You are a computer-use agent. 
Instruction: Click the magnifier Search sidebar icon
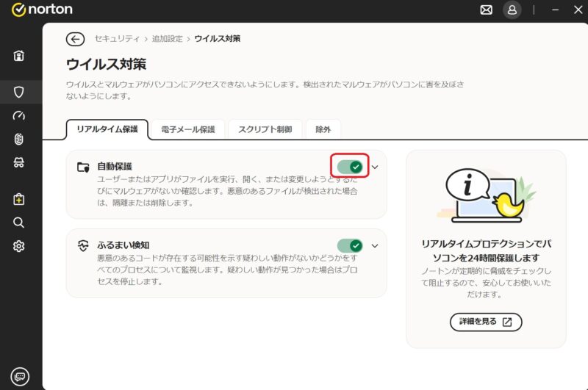tap(19, 223)
